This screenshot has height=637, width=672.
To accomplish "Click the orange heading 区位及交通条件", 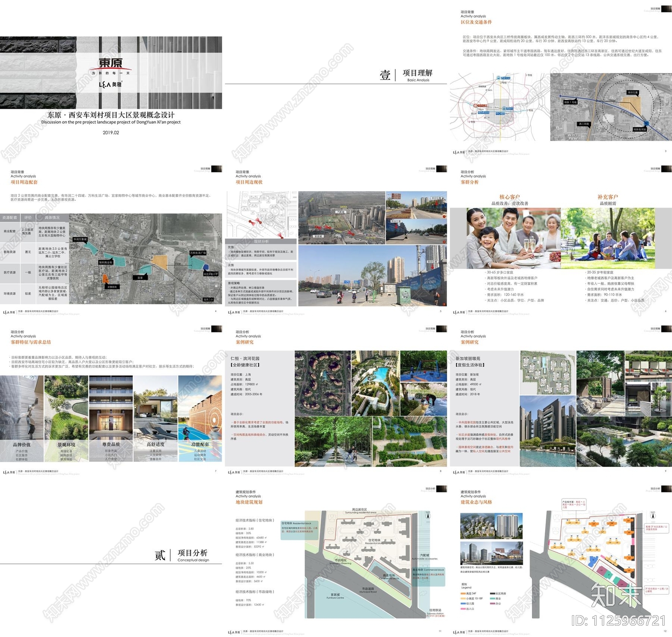I will (476, 22).
